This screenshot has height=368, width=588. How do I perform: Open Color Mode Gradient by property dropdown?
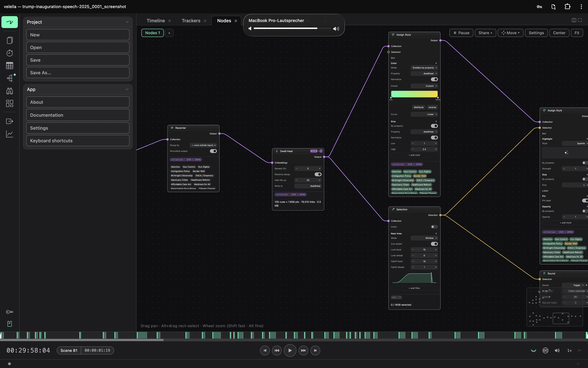click(424, 68)
